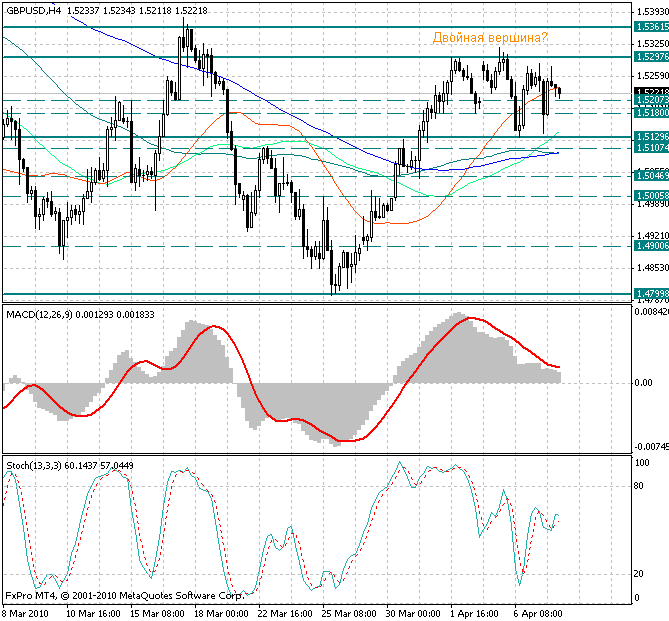Click the 1.50058 dashed level label
Image resolution: width=669 pixels, height=621 pixels.
650,196
